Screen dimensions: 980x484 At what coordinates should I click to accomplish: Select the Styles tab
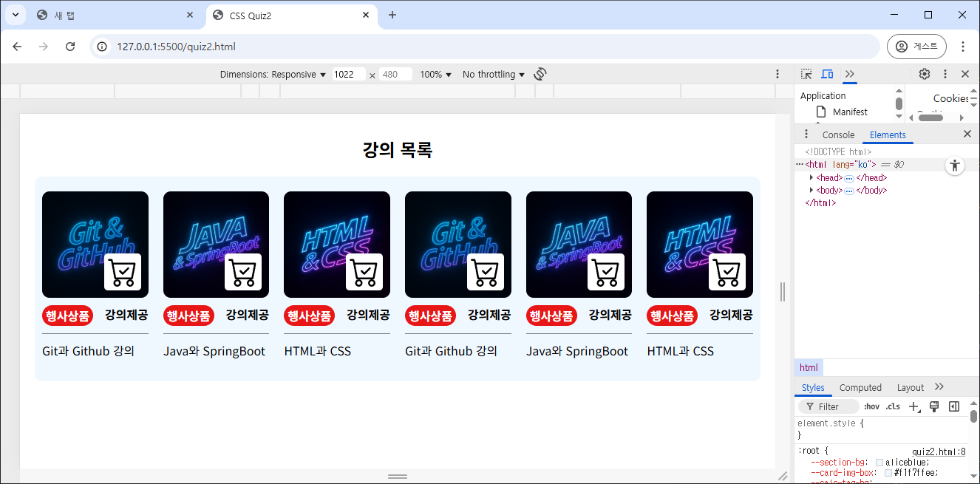coord(813,387)
